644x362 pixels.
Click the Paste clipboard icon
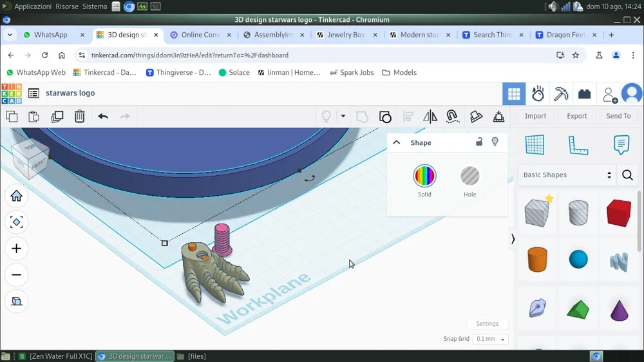coord(33,117)
